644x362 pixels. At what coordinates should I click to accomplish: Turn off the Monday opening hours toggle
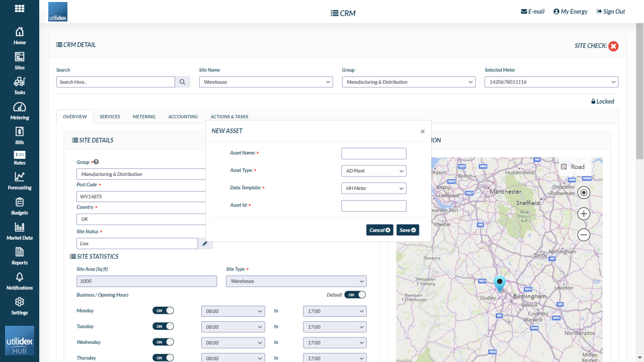(x=163, y=311)
